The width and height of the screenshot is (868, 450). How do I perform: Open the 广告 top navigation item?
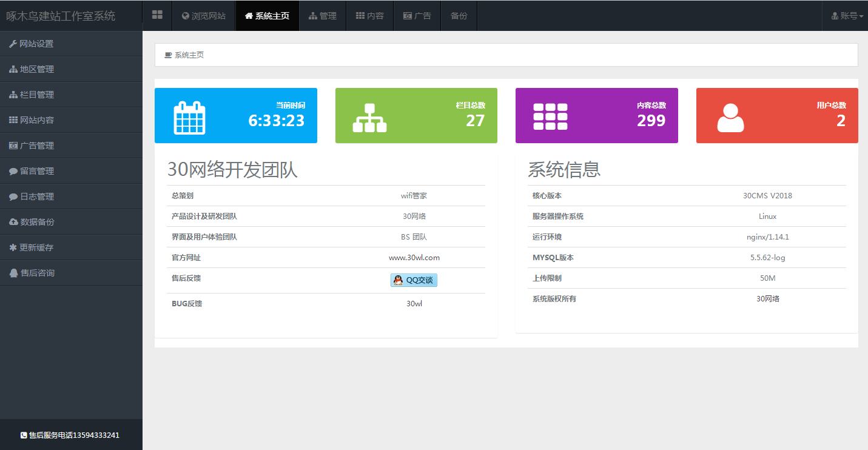417,16
